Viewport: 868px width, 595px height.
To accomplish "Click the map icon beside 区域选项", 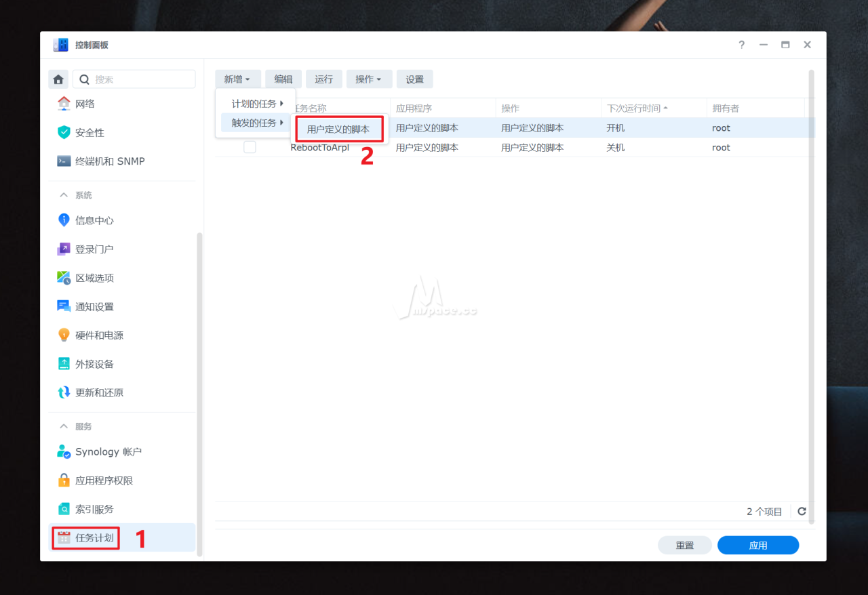I will [64, 278].
